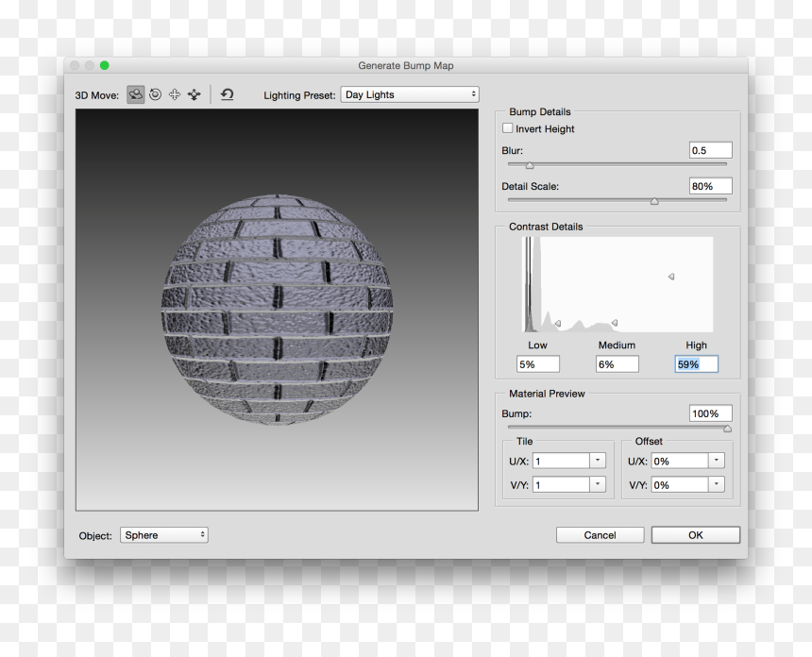812x657 pixels.
Task: Click the Material Preview group label
Action: (547, 394)
